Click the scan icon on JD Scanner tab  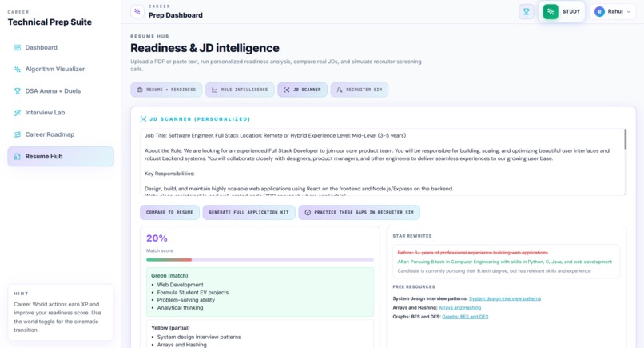tap(287, 90)
